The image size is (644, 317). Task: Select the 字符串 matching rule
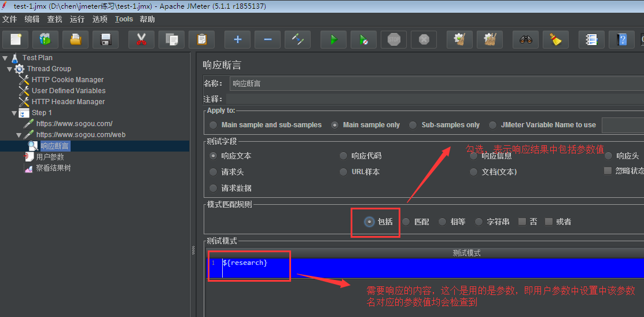click(x=492, y=222)
